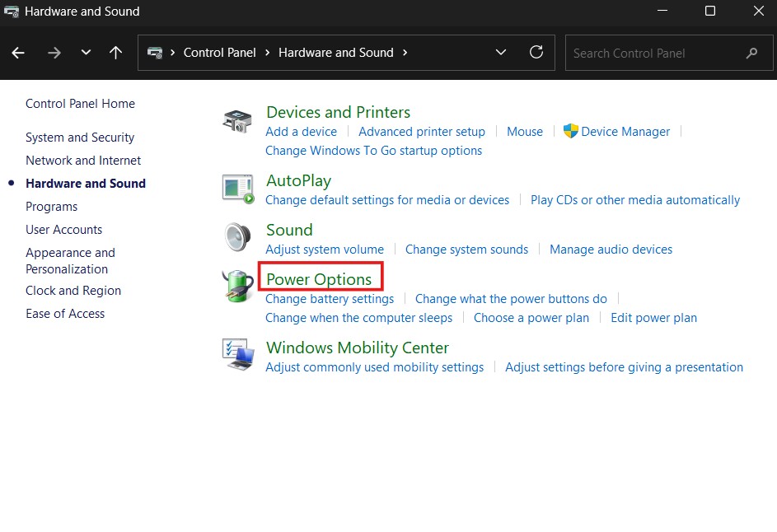The image size is (777, 532).
Task: Expand the address bar history dropdown
Action: point(501,53)
